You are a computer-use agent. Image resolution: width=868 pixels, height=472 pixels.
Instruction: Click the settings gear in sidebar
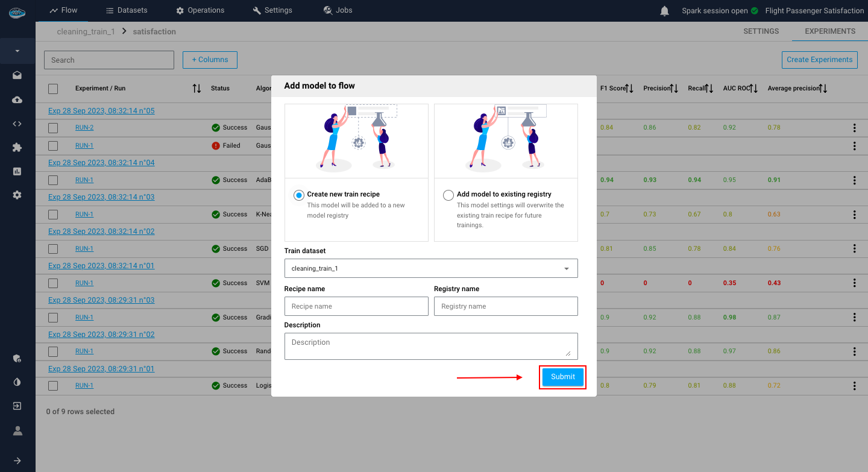[17, 195]
